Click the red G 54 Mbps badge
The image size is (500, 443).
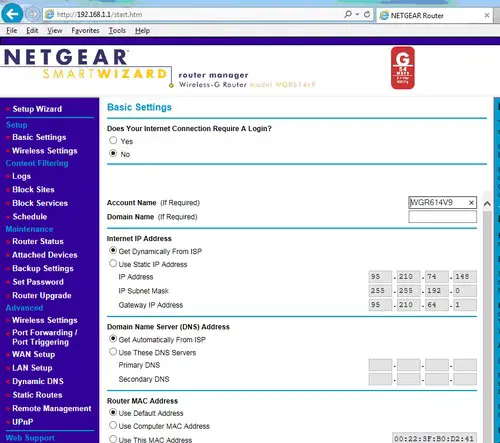point(403,68)
